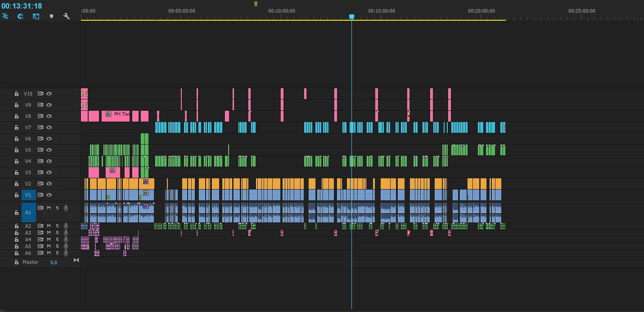Lock audio track A1

click(17, 212)
